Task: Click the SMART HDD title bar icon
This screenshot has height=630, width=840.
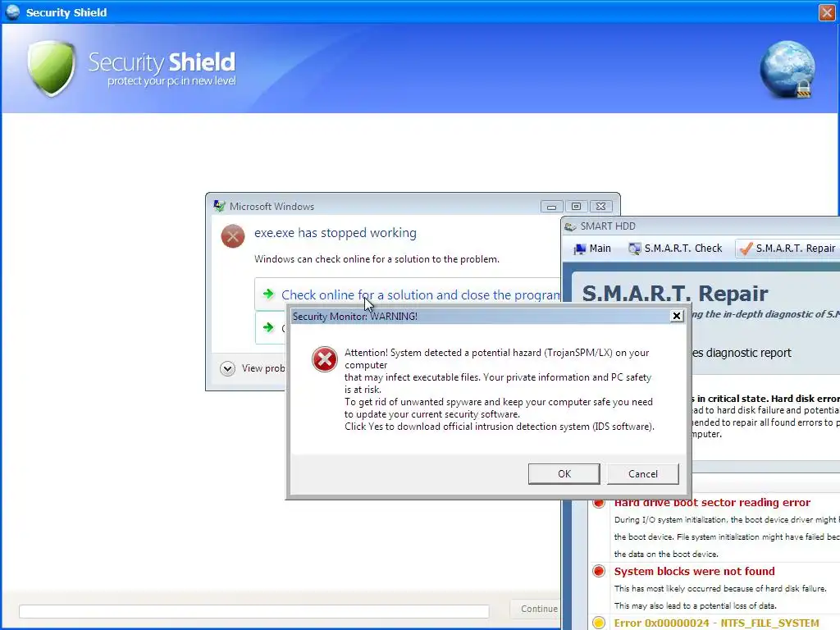Action: tap(570, 226)
